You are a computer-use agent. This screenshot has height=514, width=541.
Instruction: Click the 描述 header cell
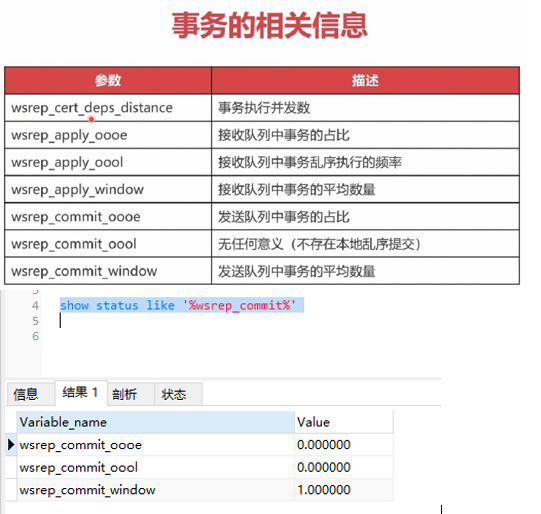tap(365, 80)
